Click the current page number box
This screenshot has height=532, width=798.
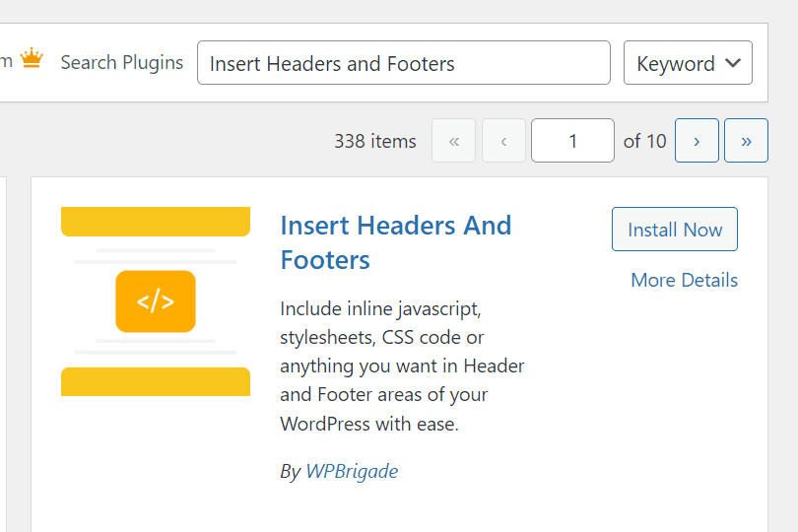[x=572, y=141]
